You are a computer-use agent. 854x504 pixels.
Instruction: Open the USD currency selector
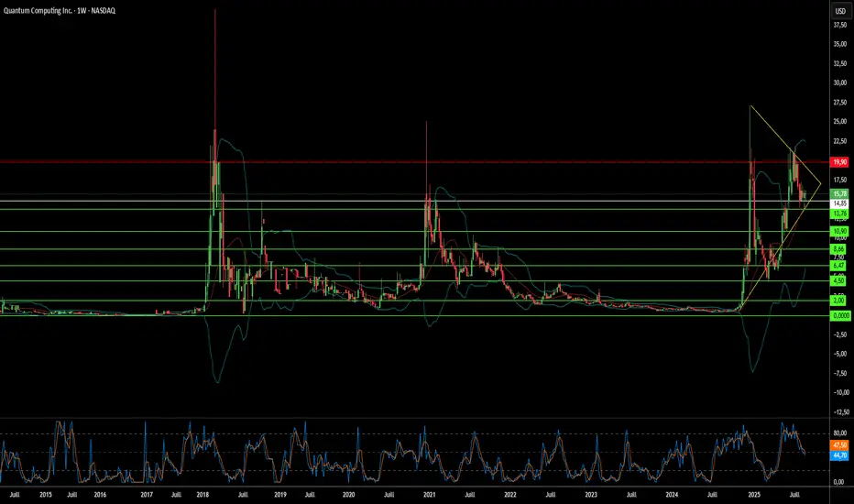pos(840,11)
